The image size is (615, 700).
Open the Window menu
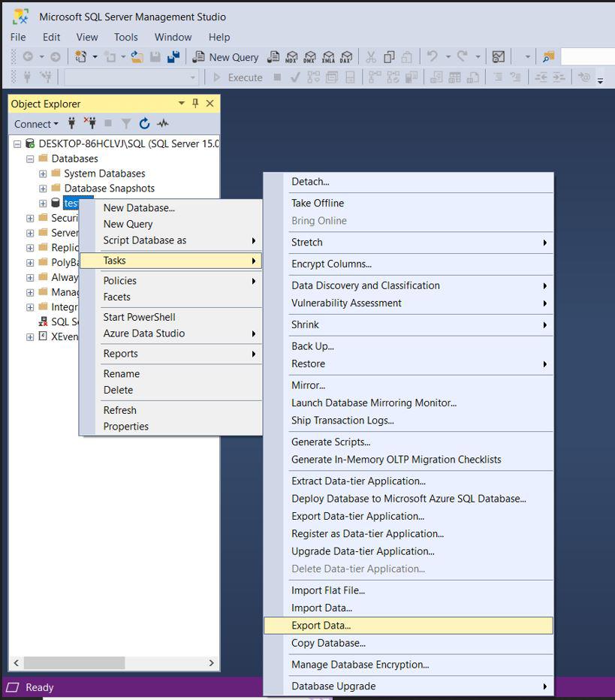coord(173,37)
